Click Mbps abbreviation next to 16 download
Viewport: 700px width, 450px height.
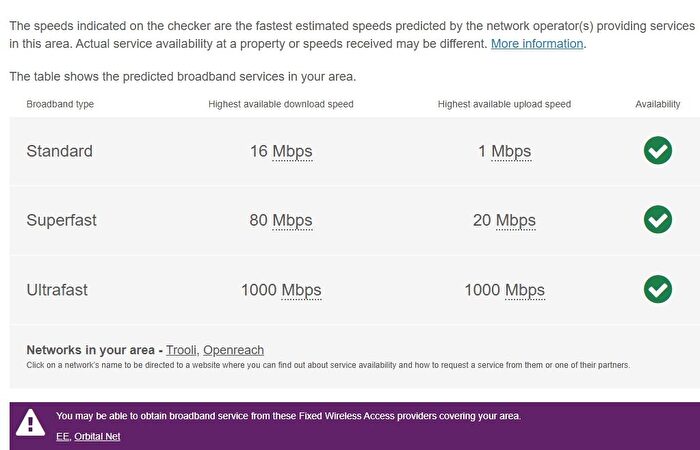(x=292, y=152)
